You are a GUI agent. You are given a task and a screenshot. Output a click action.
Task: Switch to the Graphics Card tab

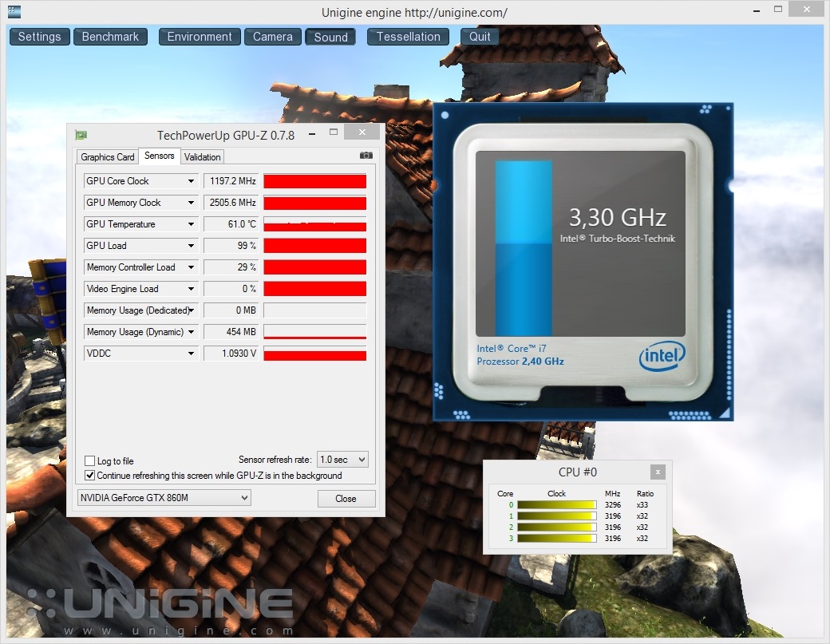tap(108, 157)
